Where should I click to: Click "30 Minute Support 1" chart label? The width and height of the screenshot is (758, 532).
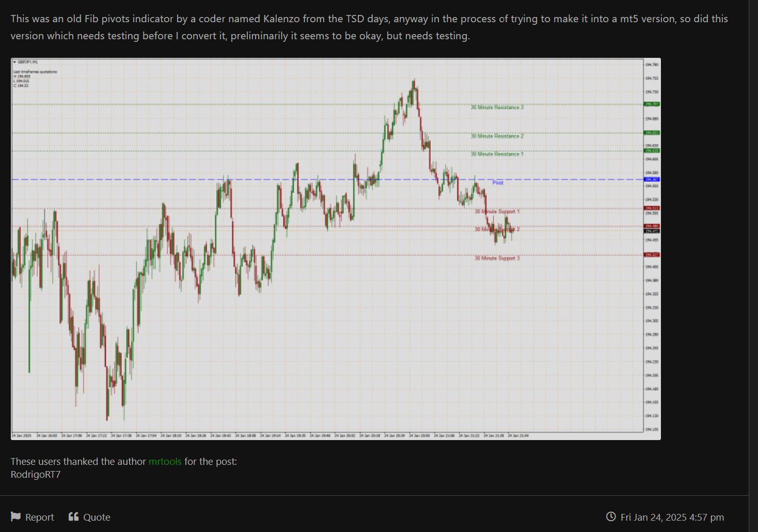coord(497,212)
